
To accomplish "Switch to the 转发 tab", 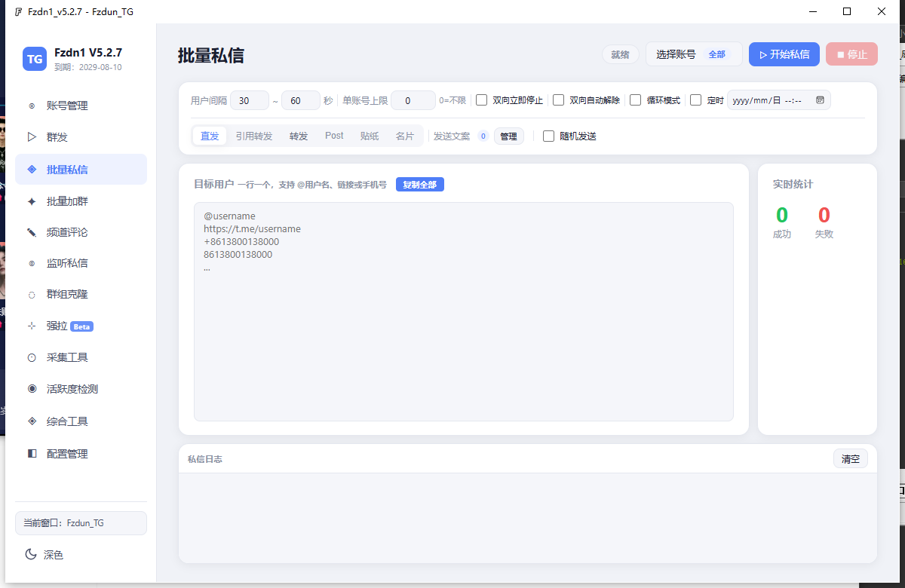I will pyautogui.click(x=299, y=136).
